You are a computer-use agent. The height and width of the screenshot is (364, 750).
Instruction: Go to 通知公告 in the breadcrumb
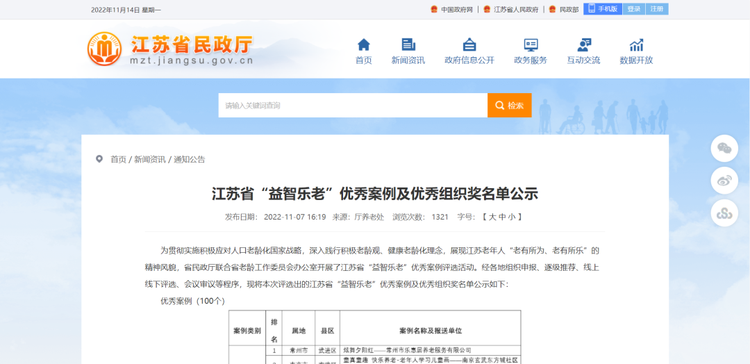coord(189,159)
